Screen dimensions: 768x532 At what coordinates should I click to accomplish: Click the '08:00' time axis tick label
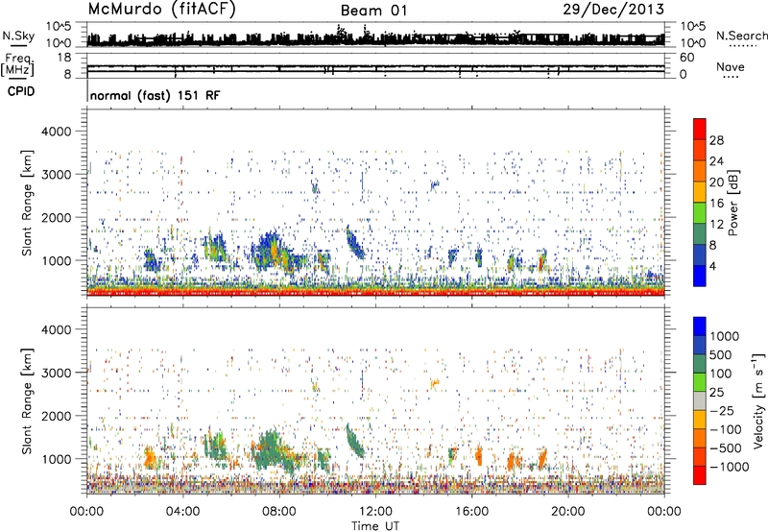pyautogui.click(x=279, y=512)
